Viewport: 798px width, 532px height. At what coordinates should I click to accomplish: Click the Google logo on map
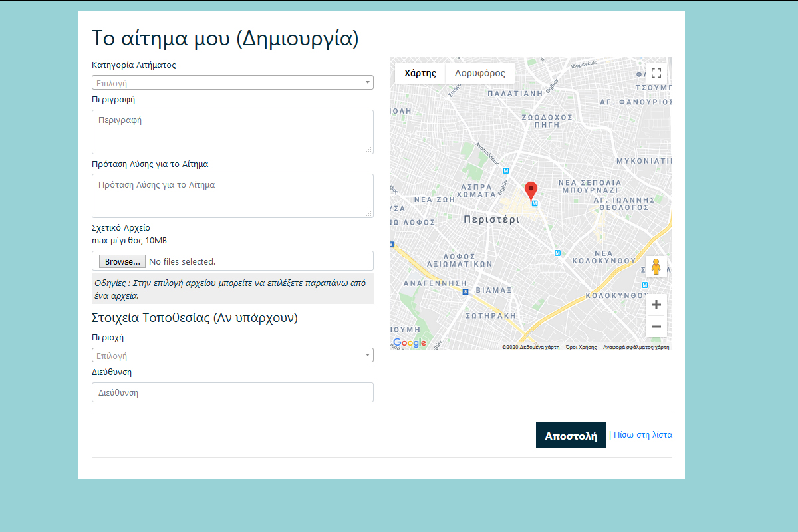coord(410,343)
